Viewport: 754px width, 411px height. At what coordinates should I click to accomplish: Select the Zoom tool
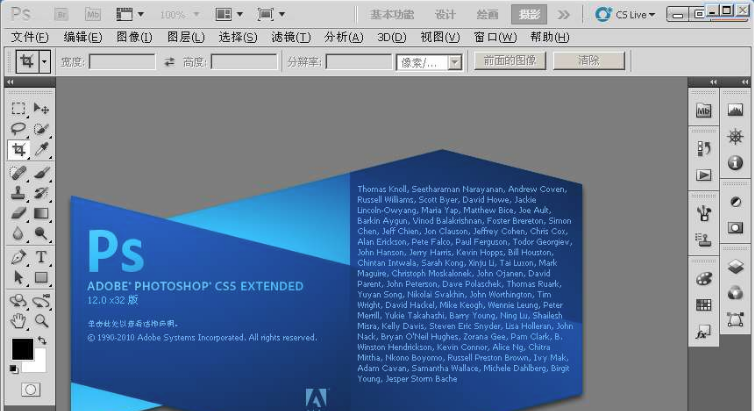(41, 321)
